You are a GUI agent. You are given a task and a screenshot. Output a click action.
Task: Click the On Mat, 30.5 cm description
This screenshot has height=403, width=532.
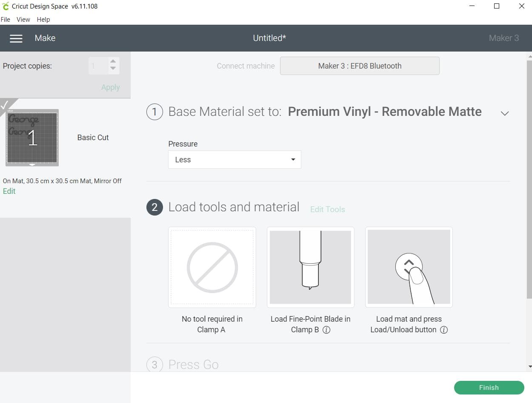[62, 181]
